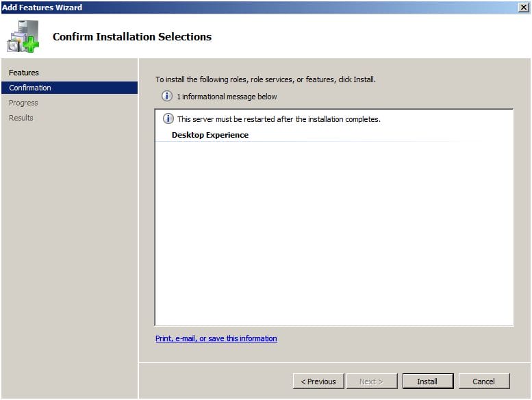The image size is (532, 400).
Task: Select the Progress step in sidebar
Action: coord(23,103)
